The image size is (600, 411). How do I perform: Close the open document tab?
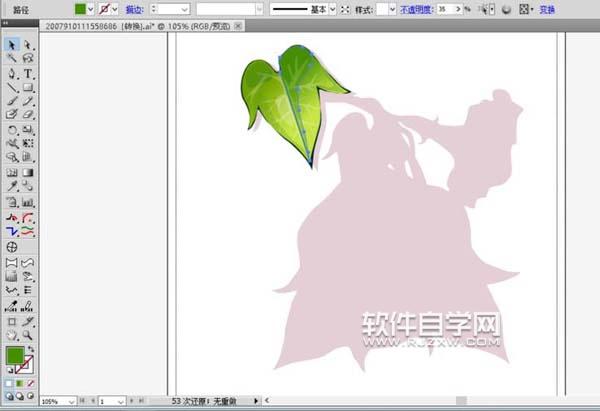tap(236, 24)
